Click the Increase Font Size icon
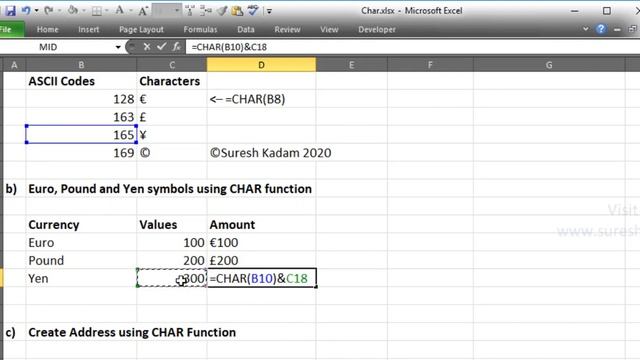Screen dimensions: 640x360 pyautogui.click(x=143, y=11)
